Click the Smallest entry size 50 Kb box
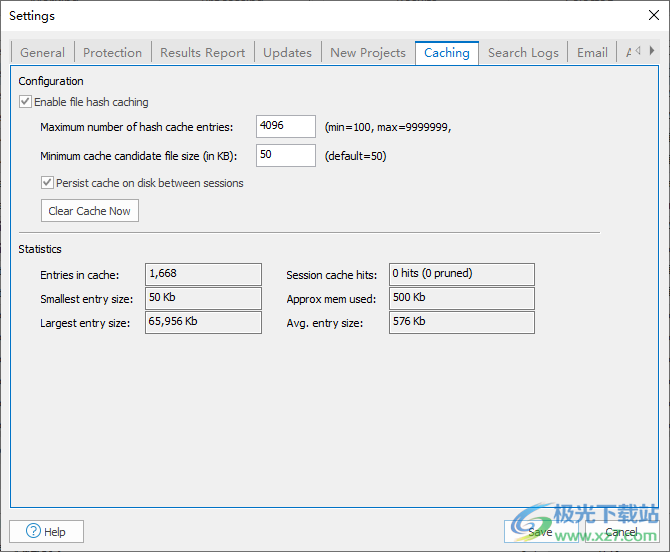670x552 pixels. point(203,298)
